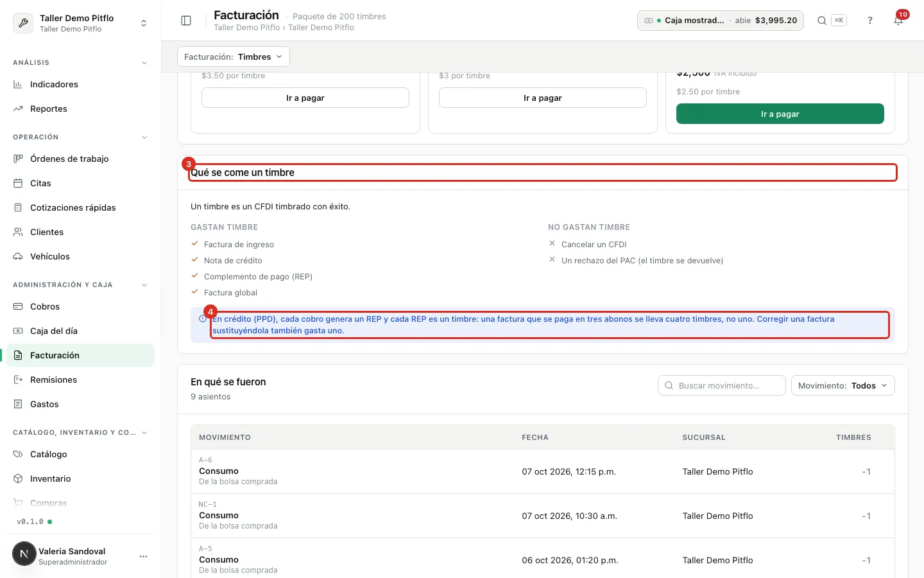924x578 pixels.
Task: Click the Órdenes de trabajo kanban icon
Action: pyautogui.click(x=18, y=159)
